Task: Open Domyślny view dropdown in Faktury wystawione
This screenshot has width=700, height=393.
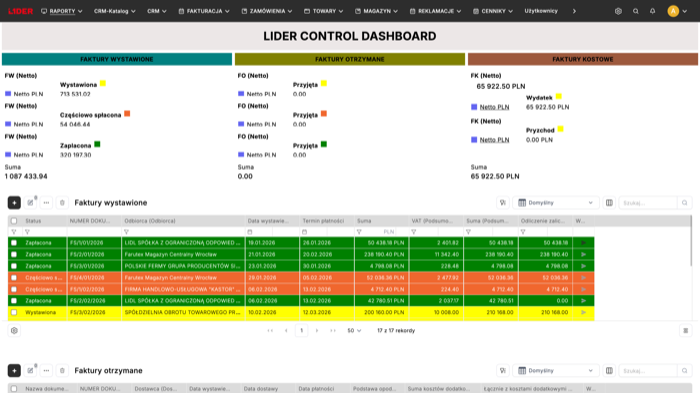Action: tap(556, 203)
